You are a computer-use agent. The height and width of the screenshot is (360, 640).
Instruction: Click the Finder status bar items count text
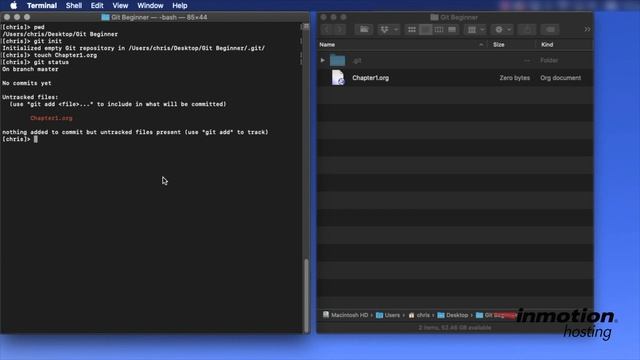click(x=455, y=327)
